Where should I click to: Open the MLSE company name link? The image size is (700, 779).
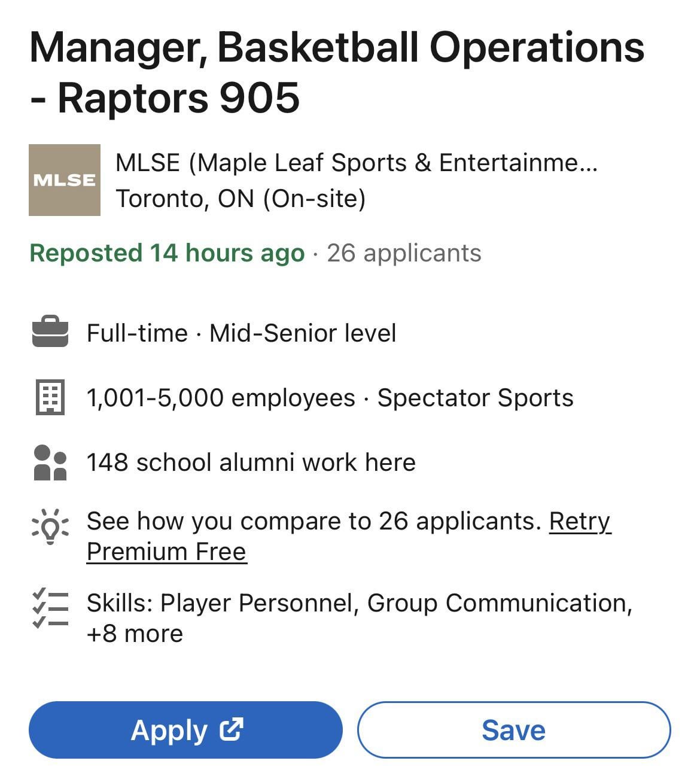pos(356,163)
